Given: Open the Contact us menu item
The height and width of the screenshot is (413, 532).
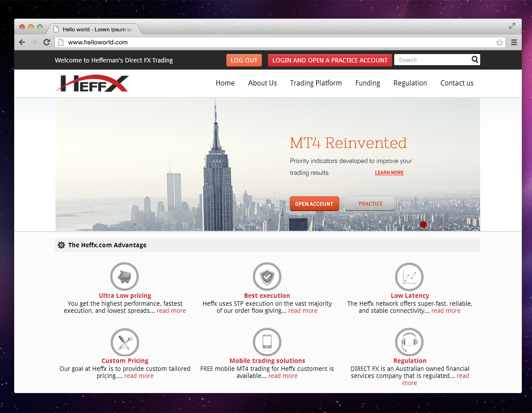Looking at the screenshot, I should 457,83.
